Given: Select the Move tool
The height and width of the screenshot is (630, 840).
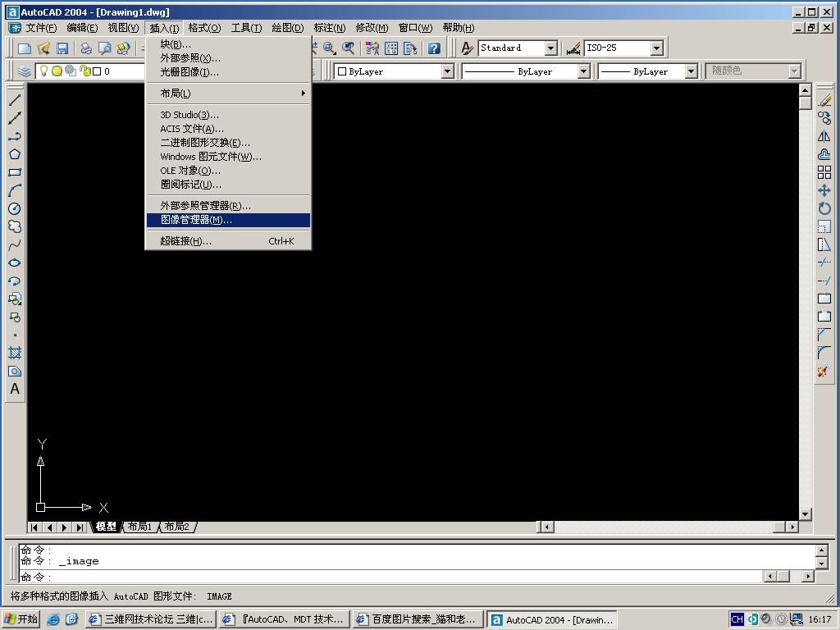Looking at the screenshot, I should (x=824, y=190).
